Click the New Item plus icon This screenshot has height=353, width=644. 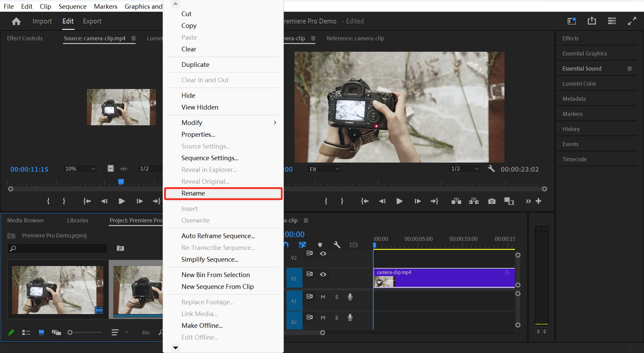(539, 201)
